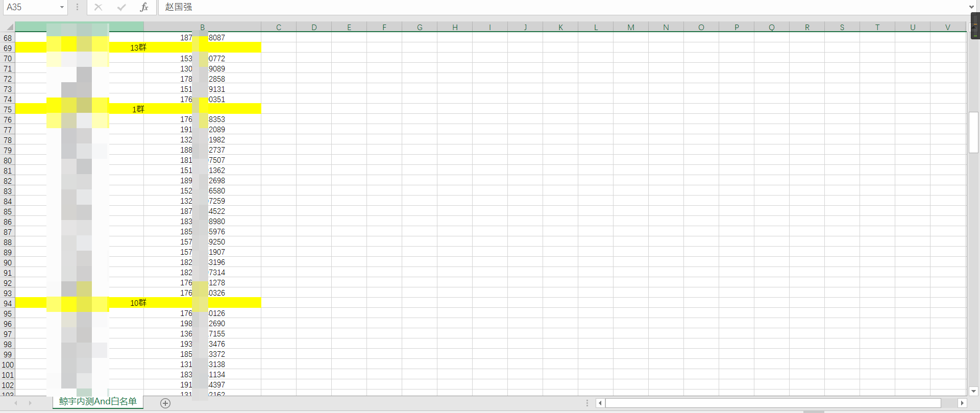Click the Enter checkmark icon in formula bar
The height and width of the screenshot is (413, 980).
(x=121, y=7)
